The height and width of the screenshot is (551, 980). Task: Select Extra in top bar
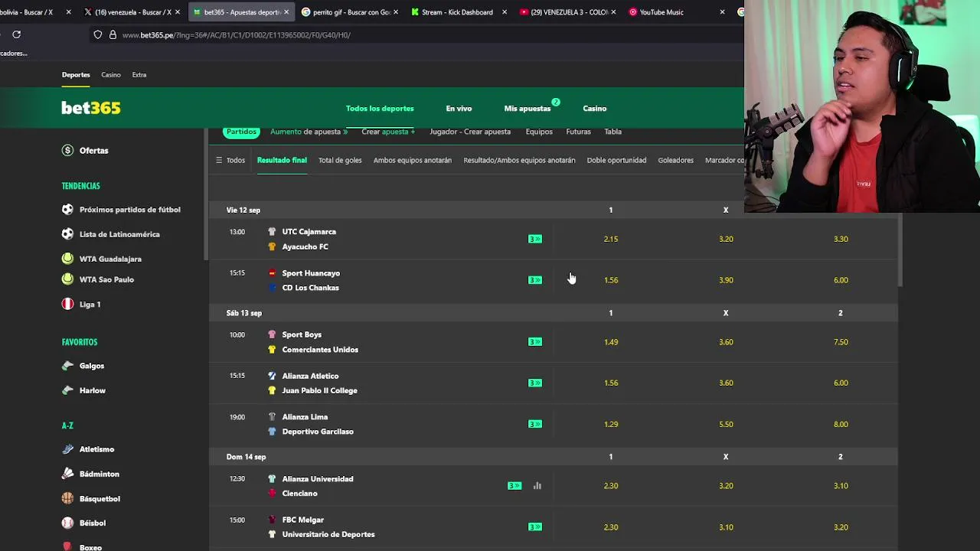pos(139,75)
